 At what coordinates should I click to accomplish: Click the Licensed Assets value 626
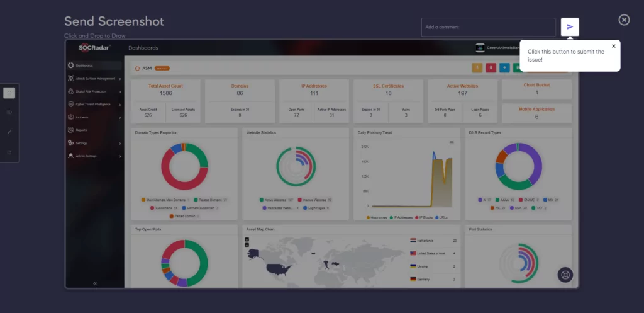click(183, 115)
